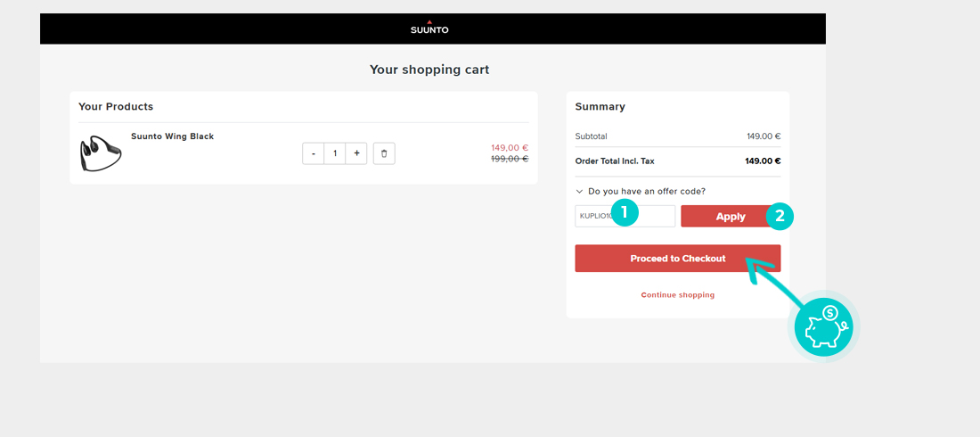Click the Your shopping cart title
980x437 pixels.
[429, 70]
